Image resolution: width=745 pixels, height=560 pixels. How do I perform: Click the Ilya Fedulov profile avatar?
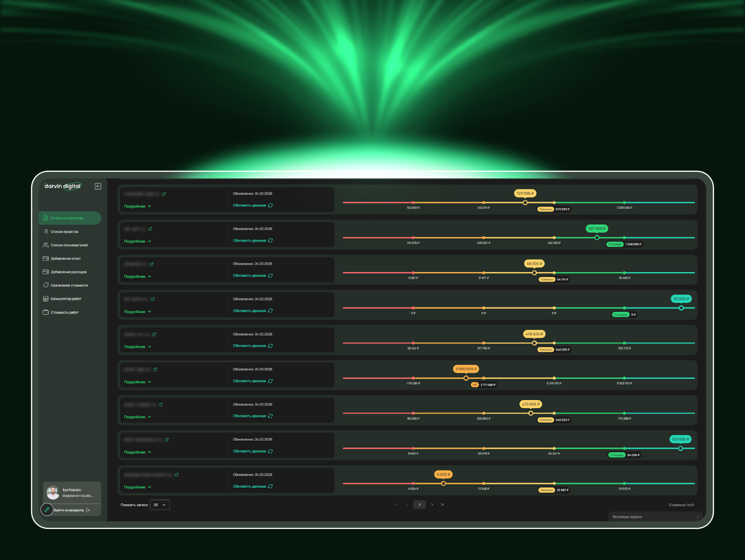[53, 493]
